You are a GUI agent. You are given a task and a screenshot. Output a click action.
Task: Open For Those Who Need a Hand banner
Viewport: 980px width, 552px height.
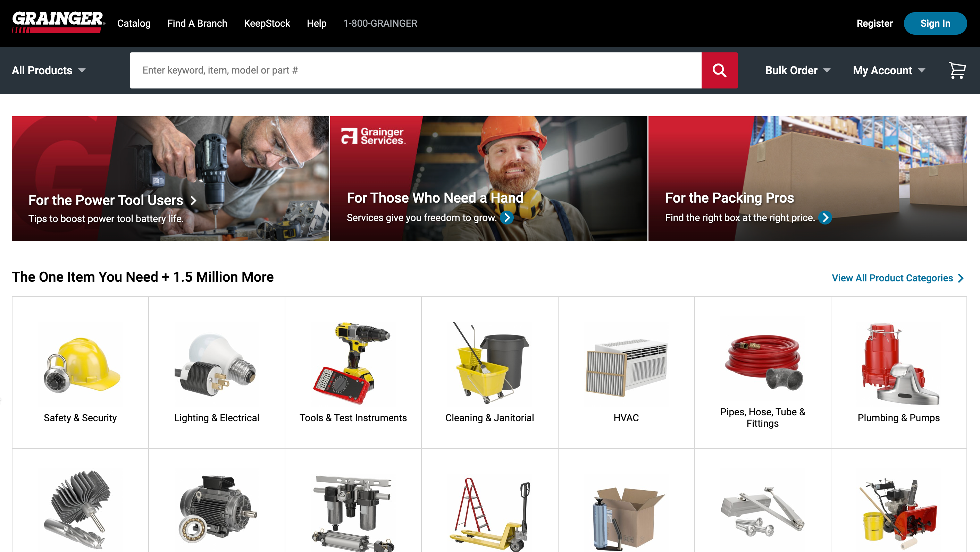click(x=488, y=179)
